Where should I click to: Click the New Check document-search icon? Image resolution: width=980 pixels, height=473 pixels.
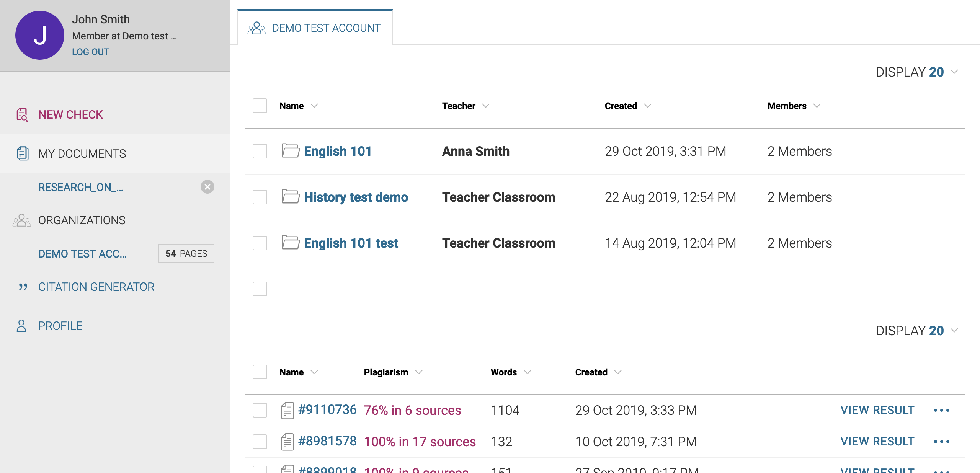click(x=22, y=115)
